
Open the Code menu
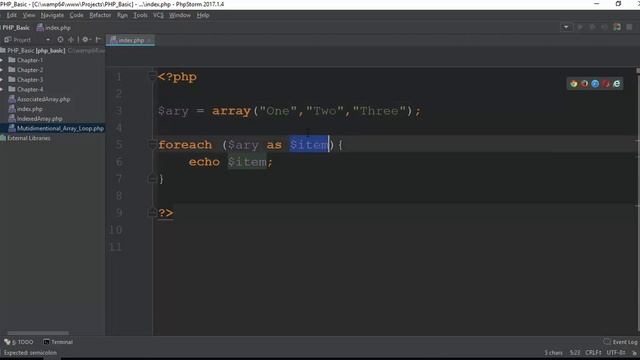[x=76, y=15]
